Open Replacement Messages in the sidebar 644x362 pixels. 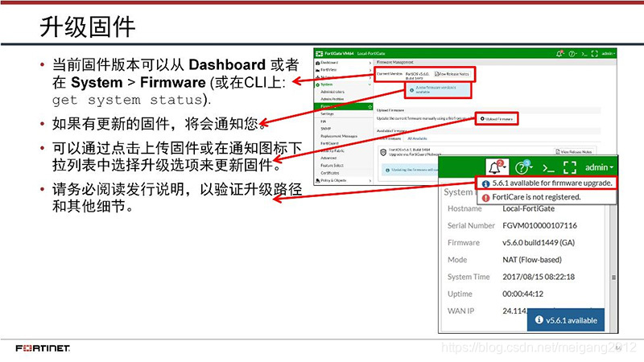[x=339, y=136]
